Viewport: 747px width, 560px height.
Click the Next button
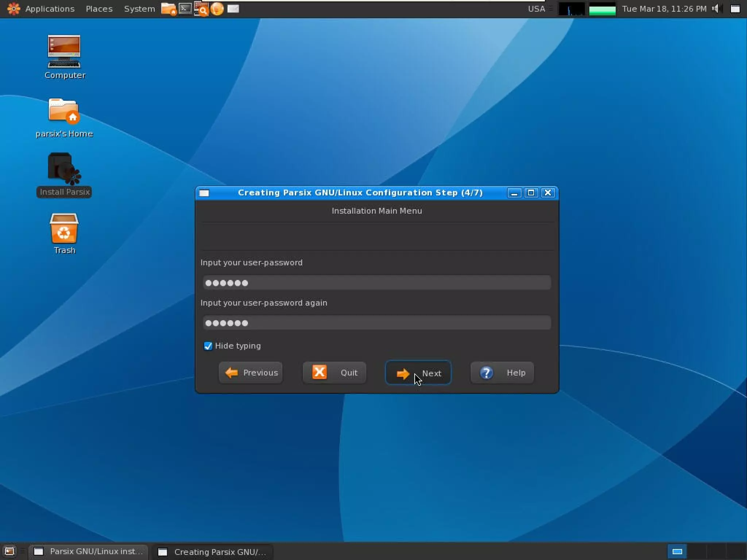pos(418,373)
